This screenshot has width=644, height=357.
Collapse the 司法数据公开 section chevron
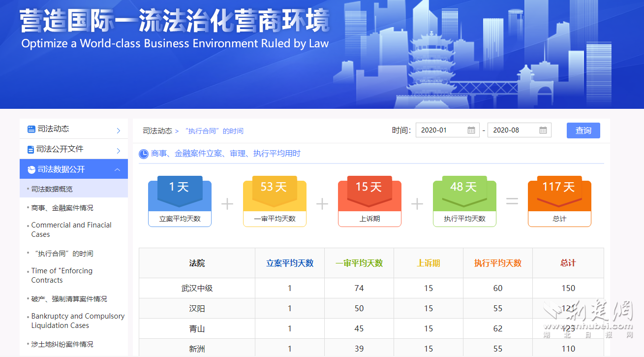click(x=118, y=170)
